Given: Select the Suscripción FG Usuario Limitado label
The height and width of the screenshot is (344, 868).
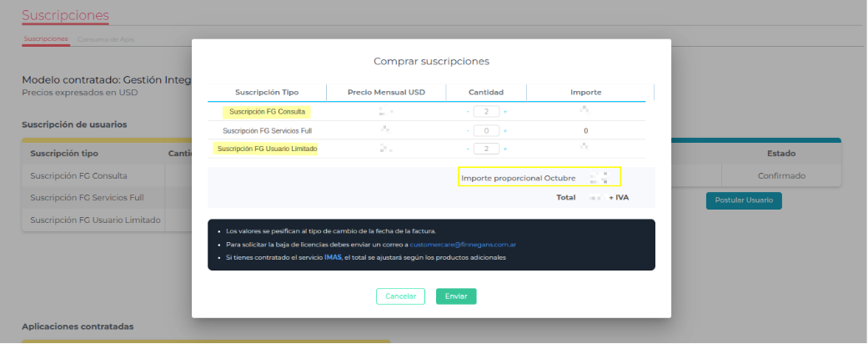Looking at the screenshot, I should coord(266,149).
